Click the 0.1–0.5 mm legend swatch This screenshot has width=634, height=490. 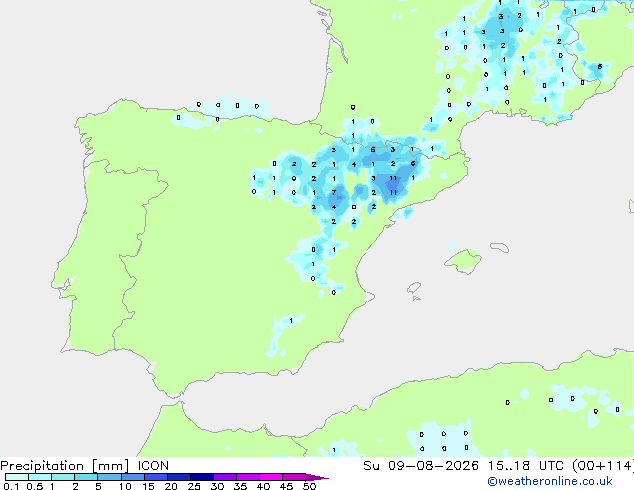[x=17, y=477]
